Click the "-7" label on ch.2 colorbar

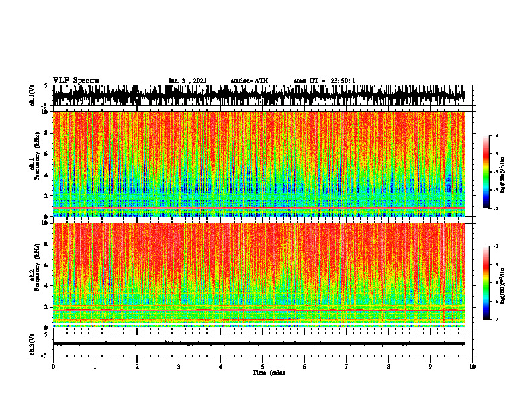point(495,319)
